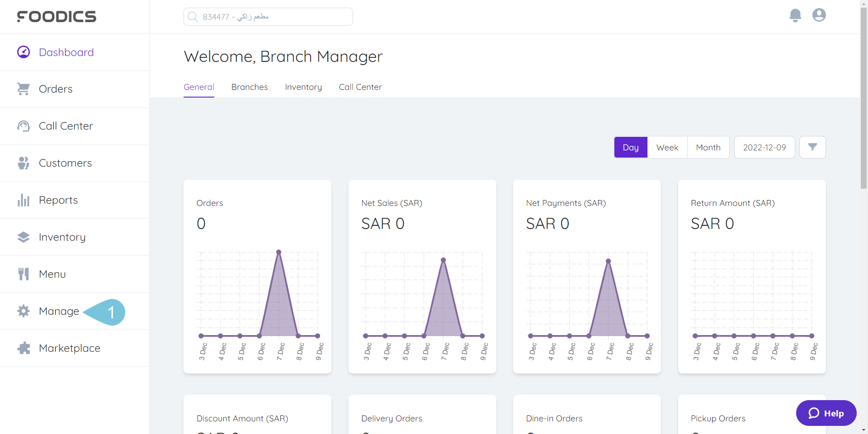The width and height of the screenshot is (868, 434).
Task: Switch the time range to Week
Action: (x=667, y=147)
